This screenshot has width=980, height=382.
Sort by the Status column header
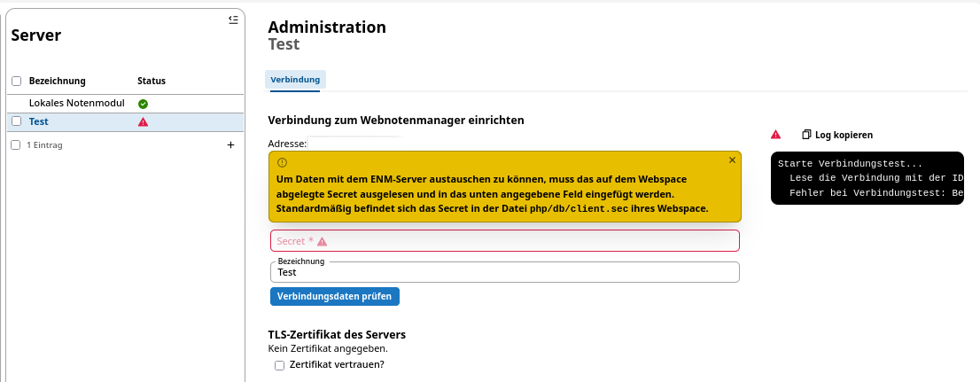(152, 81)
